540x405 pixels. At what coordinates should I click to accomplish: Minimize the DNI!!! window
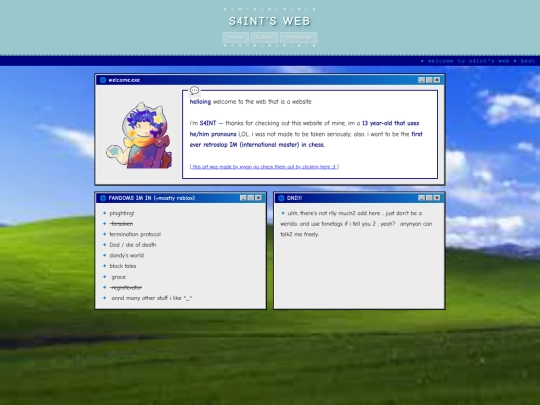[421, 198]
